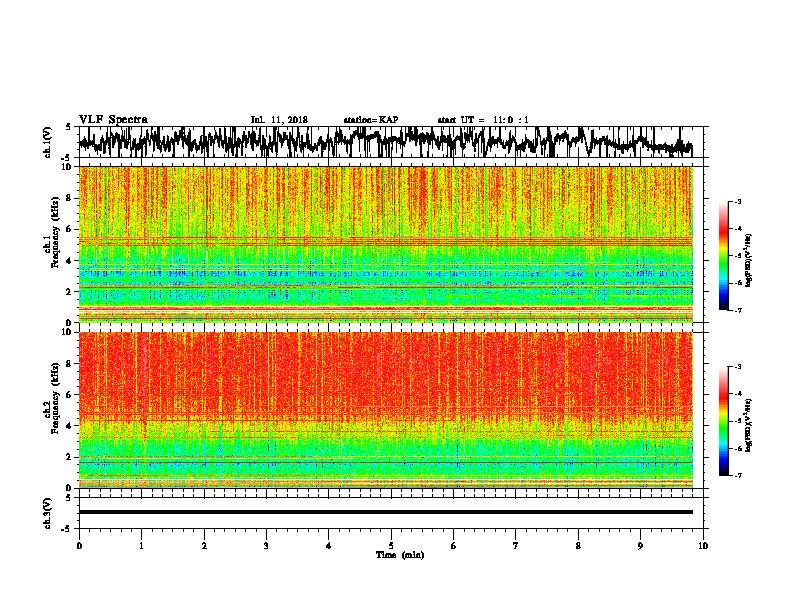Click time axis tick label "9"
The width and height of the screenshot is (792, 612).
(x=640, y=546)
